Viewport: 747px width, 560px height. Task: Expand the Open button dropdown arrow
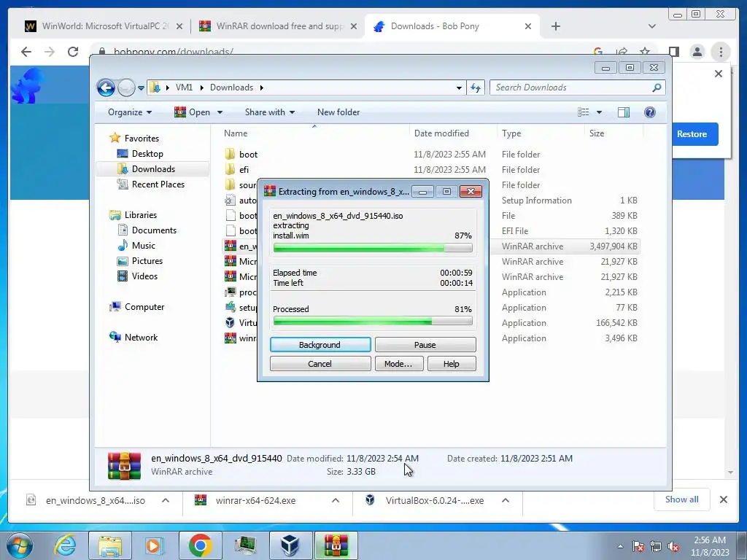pyautogui.click(x=220, y=112)
